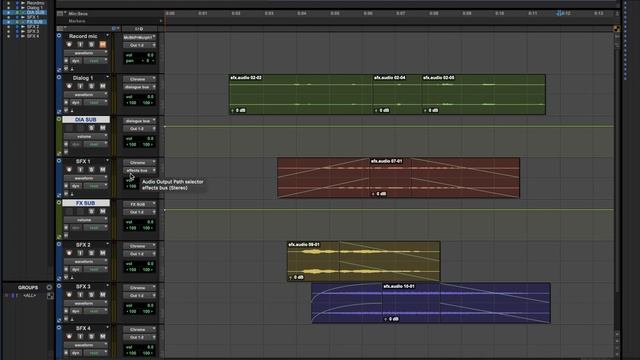Select SFX 4 in the track list

pyautogui.click(x=33, y=36)
